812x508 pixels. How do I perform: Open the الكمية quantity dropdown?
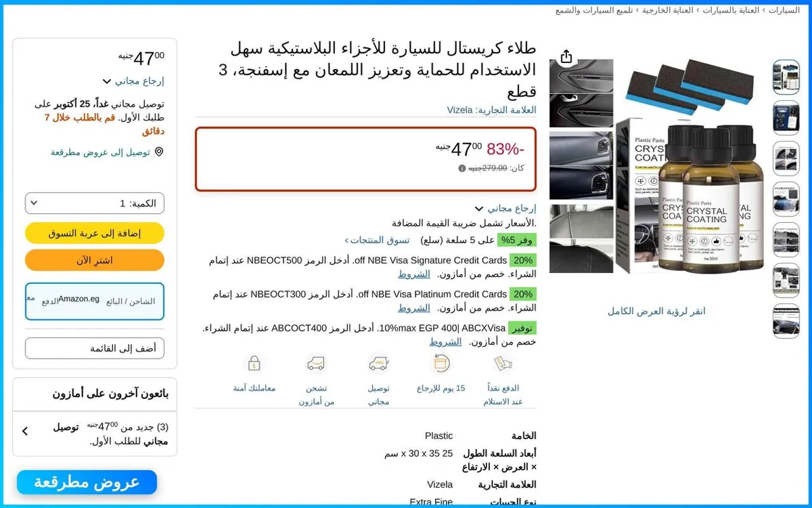(x=95, y=203)
